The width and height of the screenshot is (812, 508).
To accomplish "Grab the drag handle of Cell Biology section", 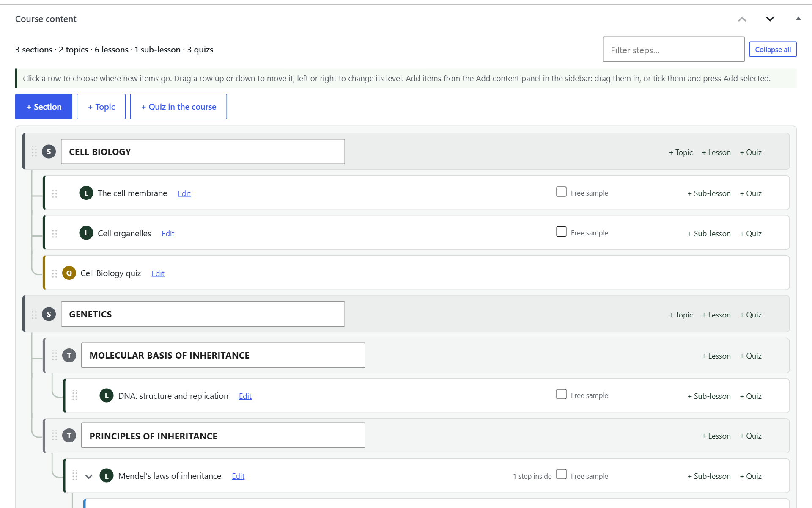I will (34, 152).
